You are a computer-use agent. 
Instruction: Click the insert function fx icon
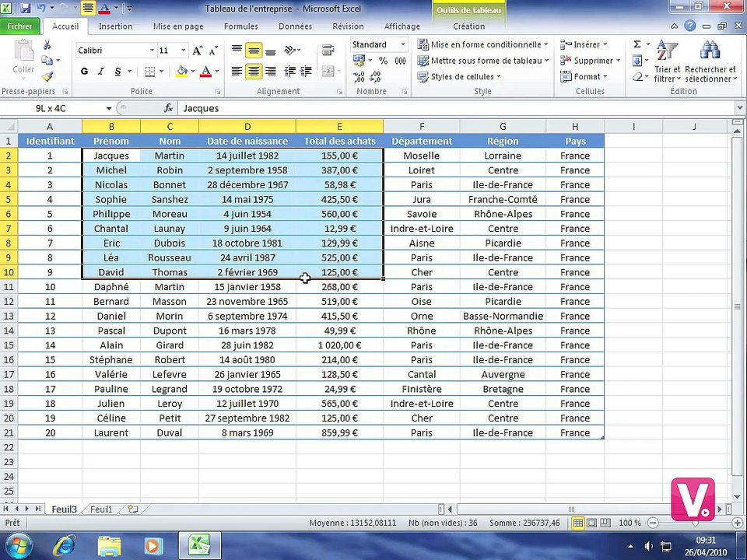pyautogui.click(x=168, y=109)
